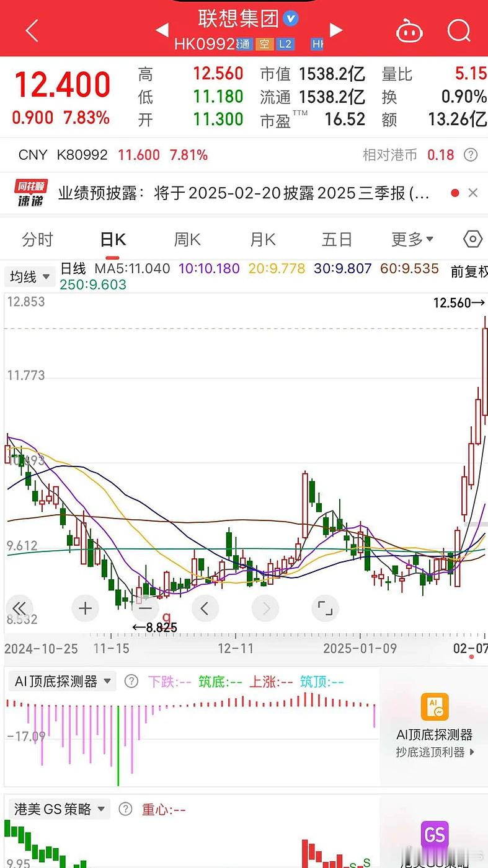Open the orange AI顶底探测器 promo icon
The image size is (488, 868).
pyautogui.click(x=435, y=708)
